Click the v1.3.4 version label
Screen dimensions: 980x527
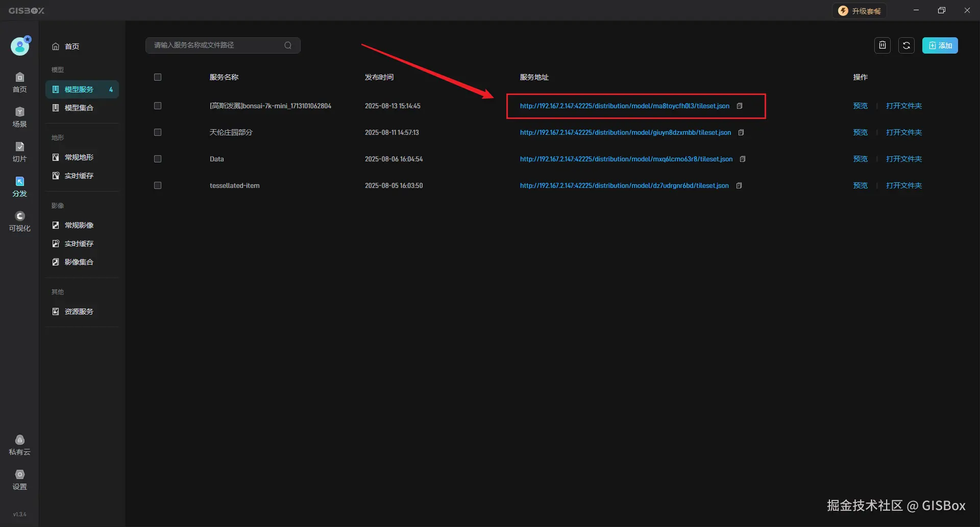click(x=20, y=515)
